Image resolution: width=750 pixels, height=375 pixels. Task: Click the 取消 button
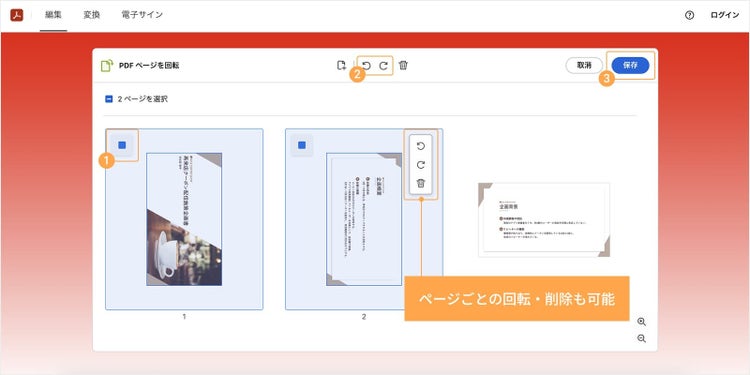pos(584,66)
